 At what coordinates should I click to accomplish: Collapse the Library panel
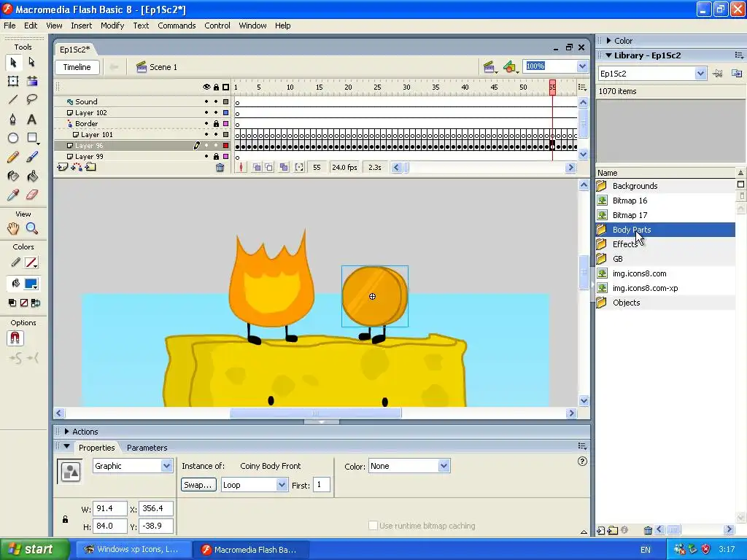point(609,55)
